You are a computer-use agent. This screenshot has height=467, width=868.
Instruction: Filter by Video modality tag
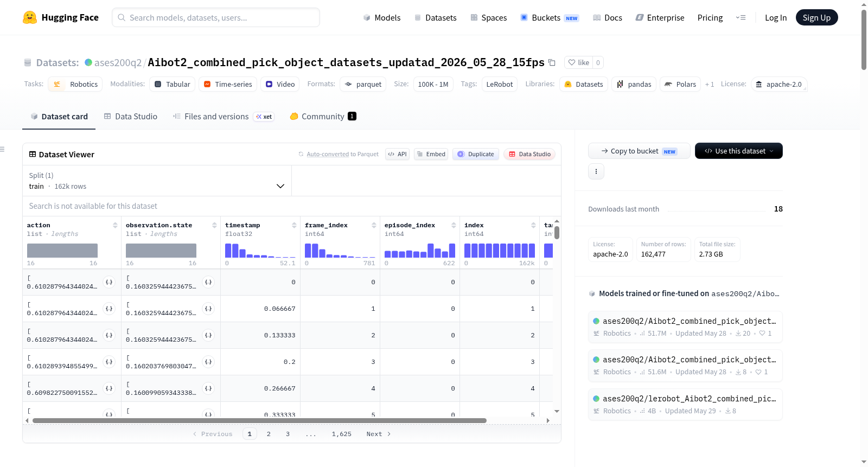[280, 84]
